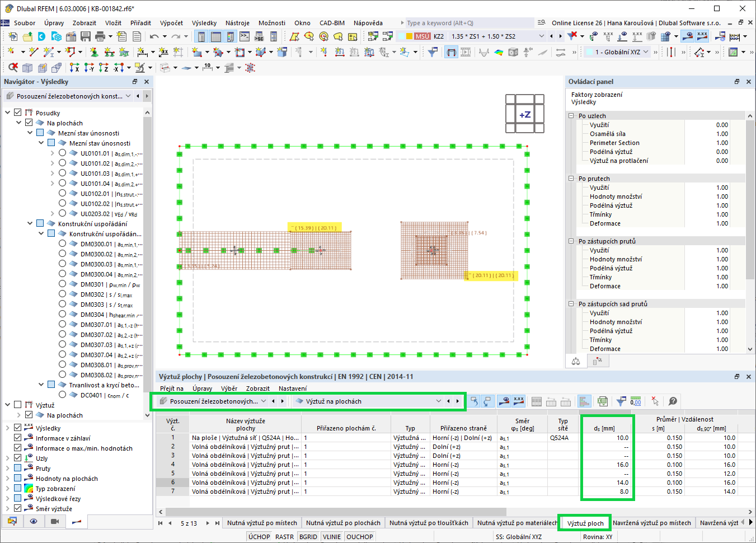Open the CAD-BIM menu
This screenshot has height=543, width=756.
point(332,23)
